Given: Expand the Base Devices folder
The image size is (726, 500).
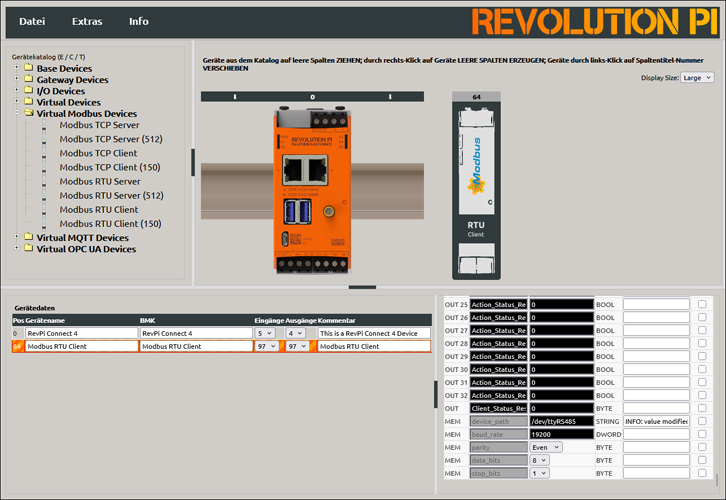Looking at the screenshot, I should [17, 67].
